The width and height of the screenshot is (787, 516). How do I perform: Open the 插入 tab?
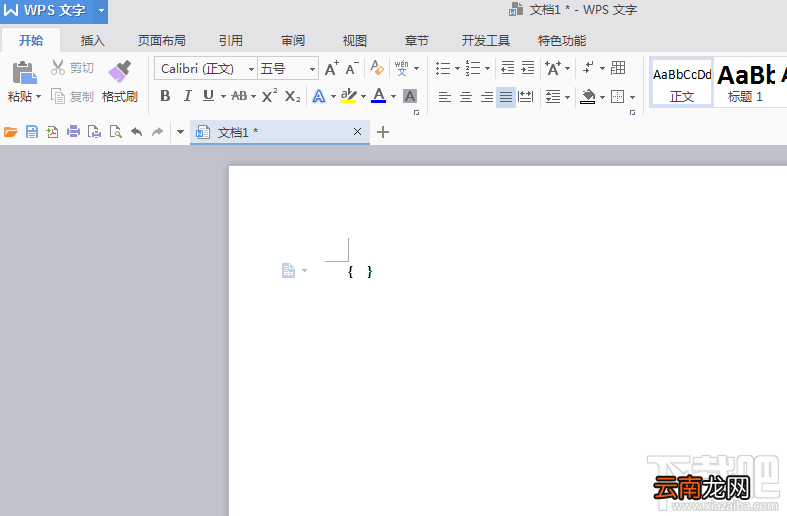pyautogui.click(x=93, y=41)
